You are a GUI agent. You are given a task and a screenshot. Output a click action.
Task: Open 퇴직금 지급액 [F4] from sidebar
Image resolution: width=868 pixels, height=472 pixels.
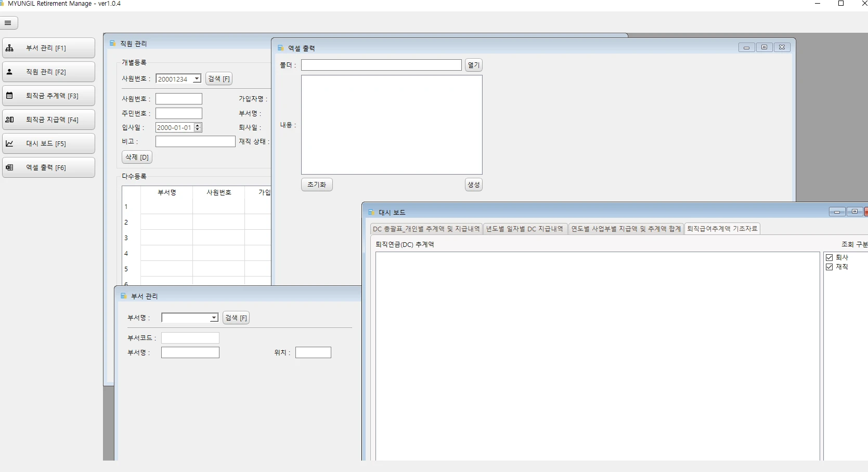coord(48,120)
